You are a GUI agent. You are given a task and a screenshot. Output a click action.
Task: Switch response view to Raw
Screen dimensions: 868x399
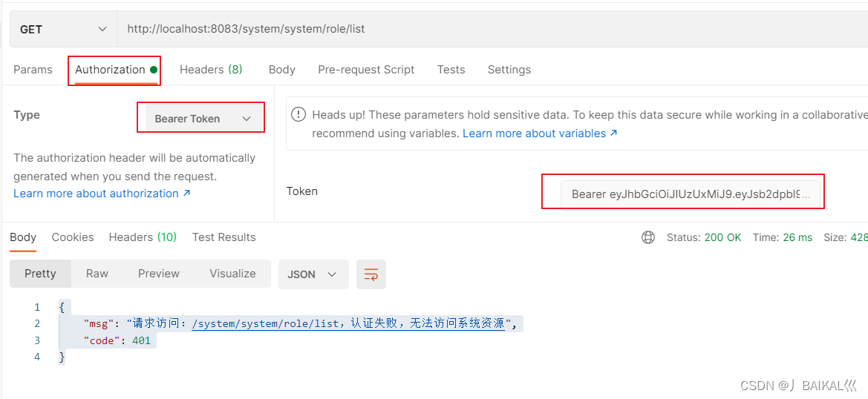(97, 274)
